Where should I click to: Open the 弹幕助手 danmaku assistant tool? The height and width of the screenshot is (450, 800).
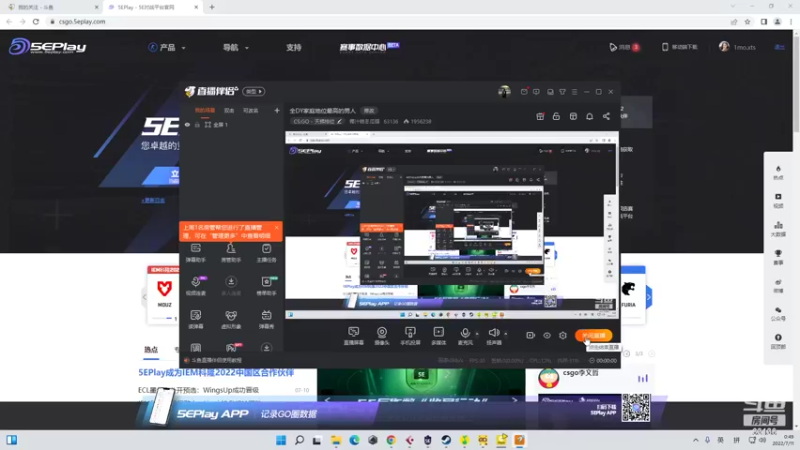(195, 253)
